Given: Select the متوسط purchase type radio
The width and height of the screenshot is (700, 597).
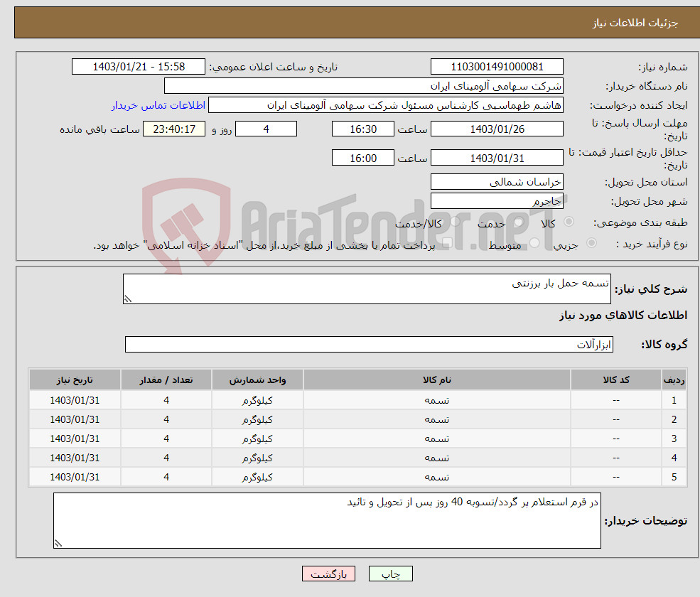Looking at the screenshot, I should pyautogui.click(x=534, y=243).
